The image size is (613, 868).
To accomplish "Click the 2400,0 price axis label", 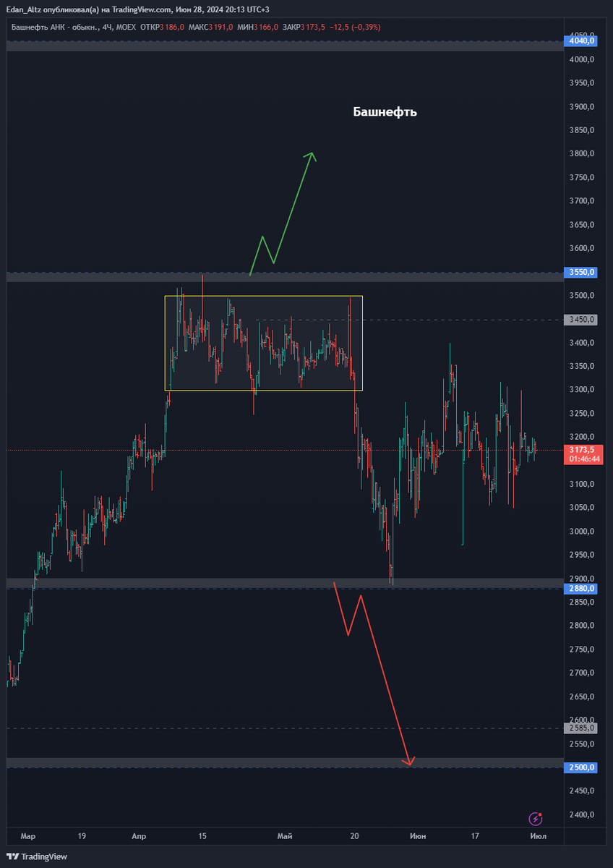I will pyautogui.click(x=582, y=814).
